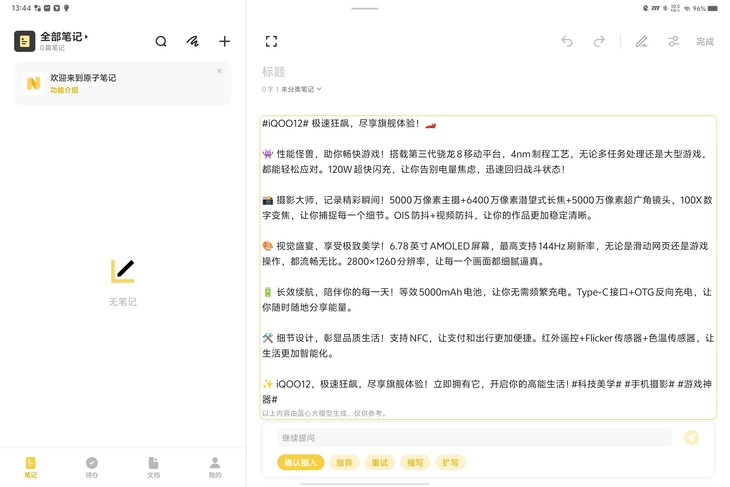
Task: Send the follow-up question with the yellow arrow
Action: pos(692,438)
